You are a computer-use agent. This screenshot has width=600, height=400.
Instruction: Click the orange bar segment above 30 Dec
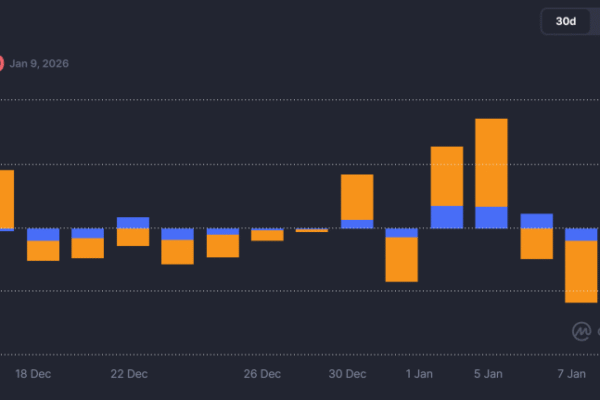click(357, 197)
